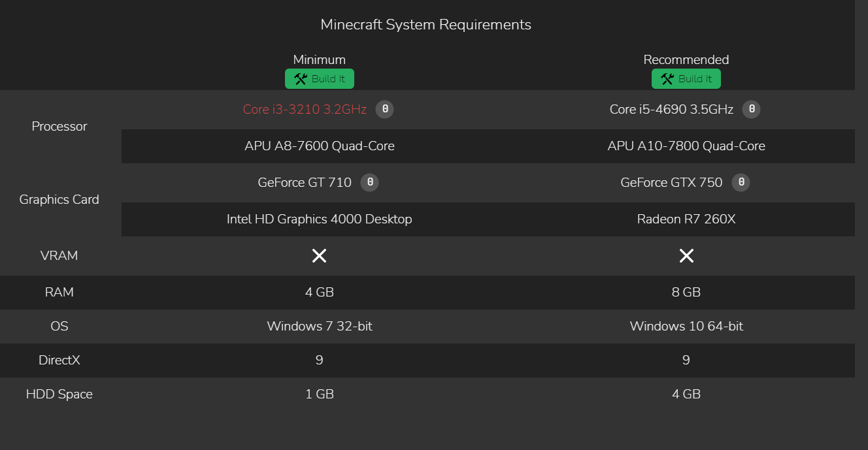Click the recommended DirectX value 9

[x=686, y=360]
